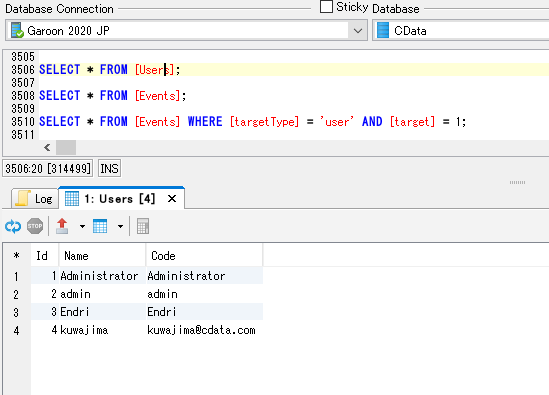Close the Users results tab
This screenshot has width=549, height=395.
click(172, 199)
